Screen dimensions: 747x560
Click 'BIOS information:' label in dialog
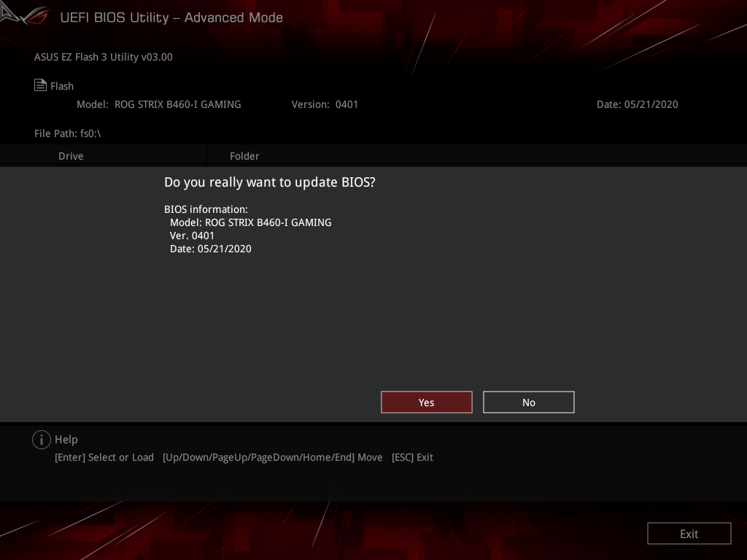tap(206, 209)
